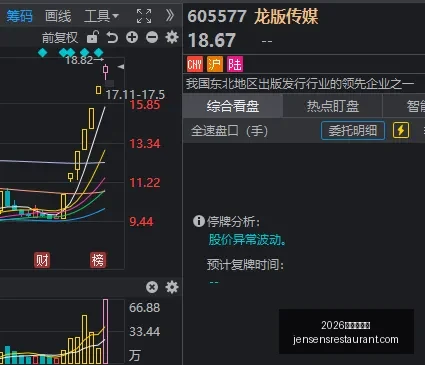Image resolution: width=425 pixels, height=365 pixels.
Task: Zoom in with the plus icon
Action: (x=132, y=37)
